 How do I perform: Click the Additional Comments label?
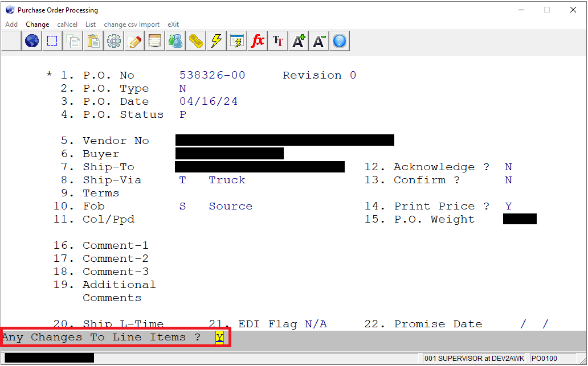[x=119, y=291]
